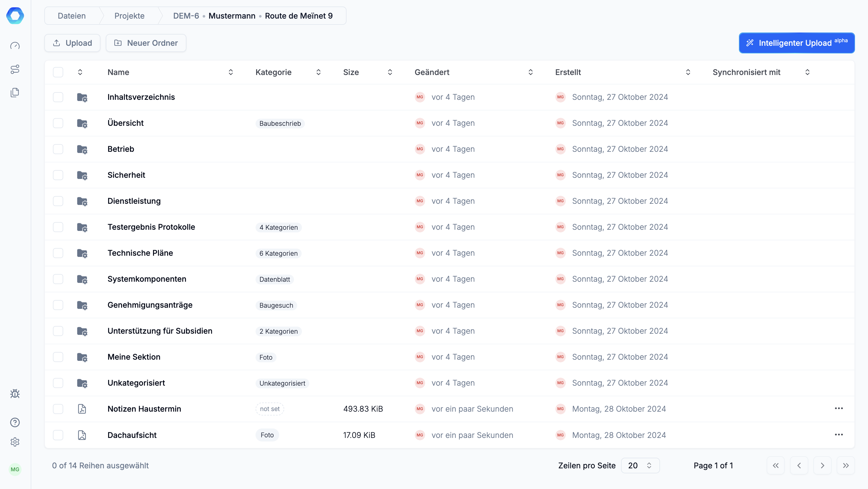868x489 pixels.
Task: Go to previous page in pagination
Action: tap(799, 465)
